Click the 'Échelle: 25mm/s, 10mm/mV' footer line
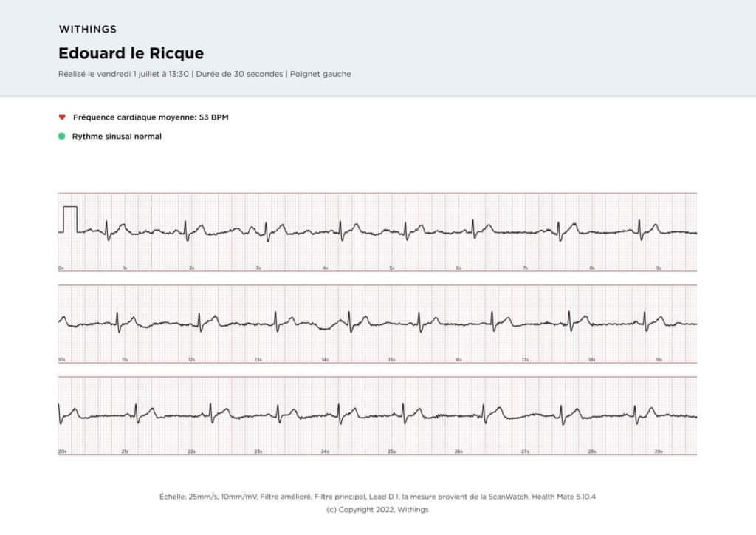Screen dimensions: 756x535 [x=377, y=497]
